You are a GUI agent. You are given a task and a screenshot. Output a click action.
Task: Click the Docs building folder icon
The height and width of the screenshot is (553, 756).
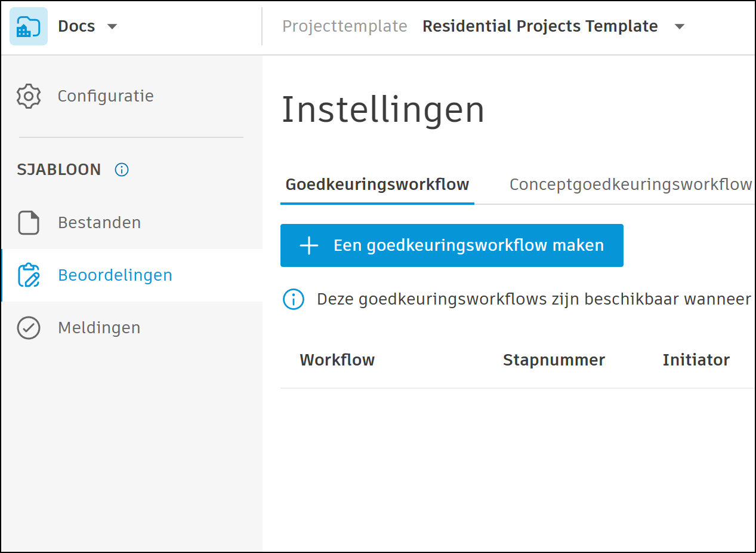[28, 27]
